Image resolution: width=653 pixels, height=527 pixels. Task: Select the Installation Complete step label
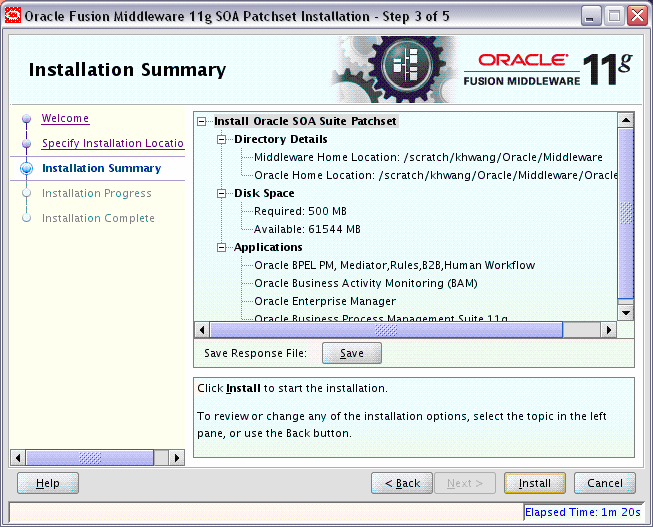(98, 218)
